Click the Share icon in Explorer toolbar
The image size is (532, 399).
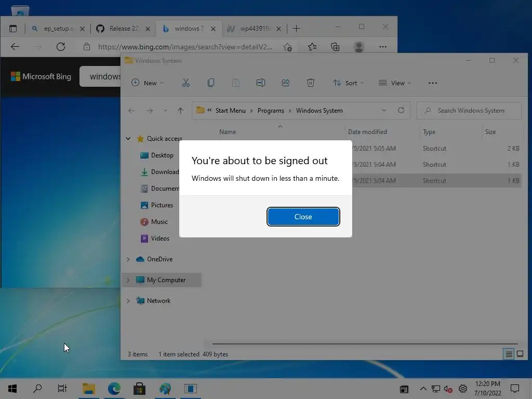tap(286, 83)
